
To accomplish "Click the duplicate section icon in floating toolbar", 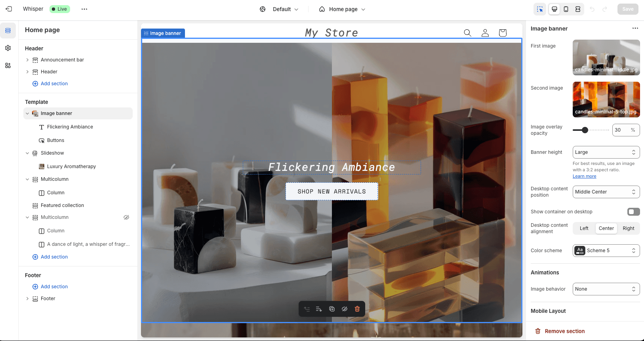I will click(332, 309).
